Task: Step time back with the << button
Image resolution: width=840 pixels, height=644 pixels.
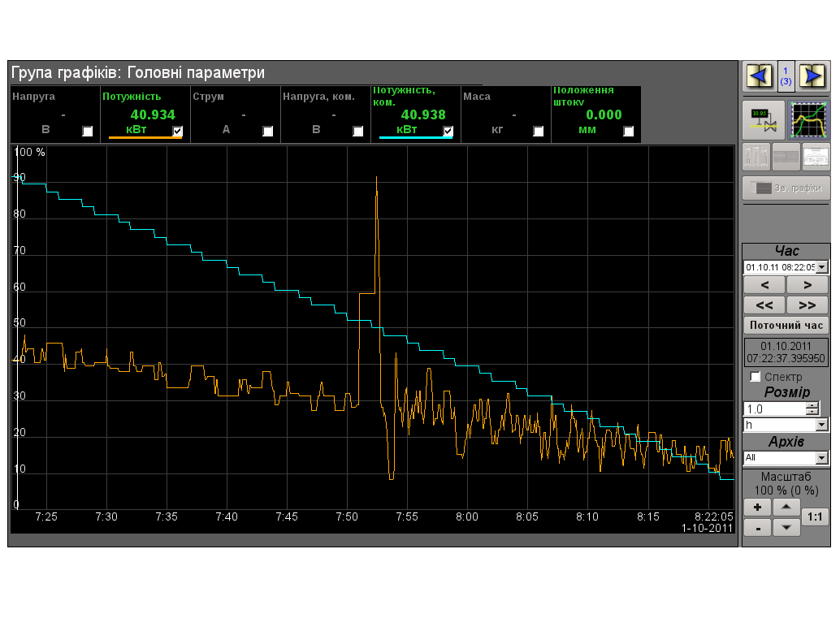Action: coord(764,305)
